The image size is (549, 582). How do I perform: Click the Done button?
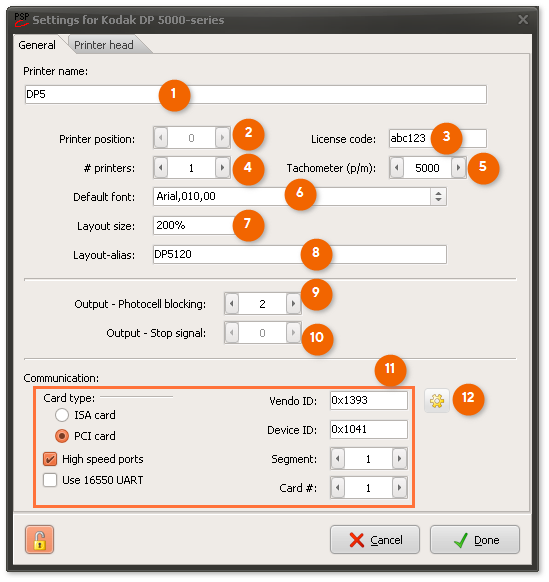(x=475, y=540)
